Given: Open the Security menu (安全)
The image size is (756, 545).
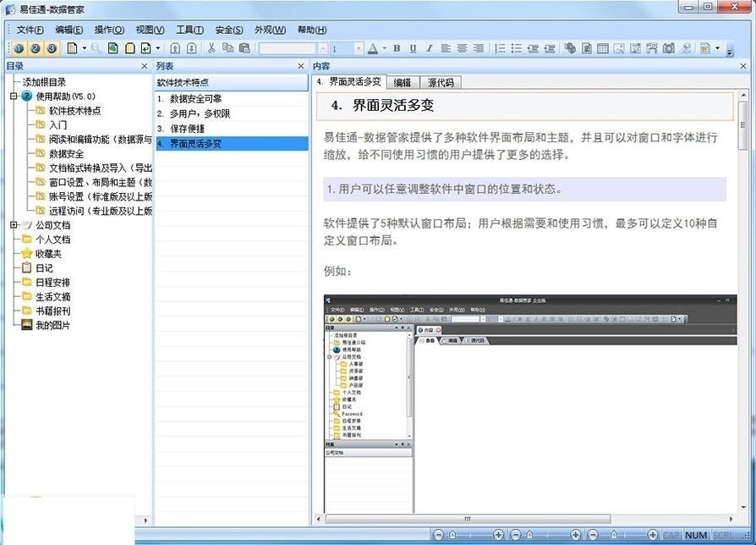Looking at the screenshot, I should pos(229,30).
